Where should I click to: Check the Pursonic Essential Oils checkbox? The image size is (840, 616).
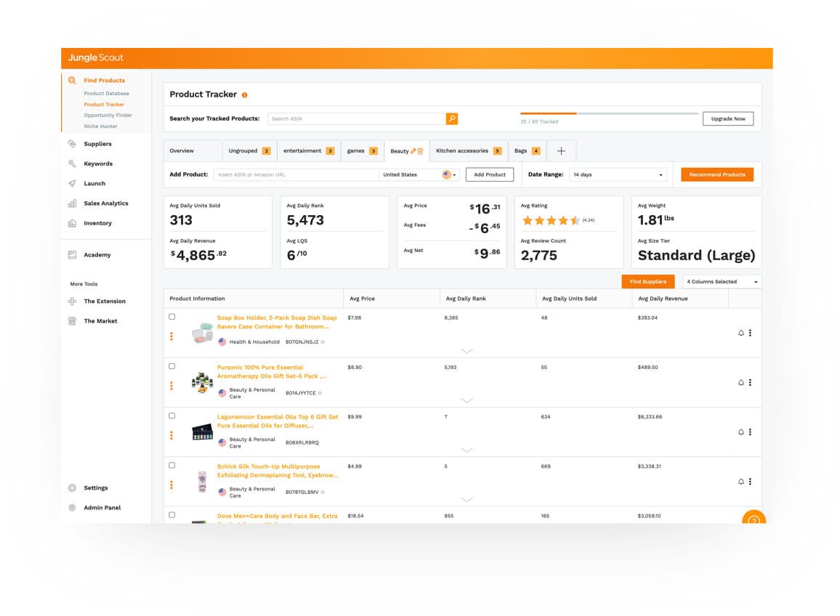tap(172, 366)
